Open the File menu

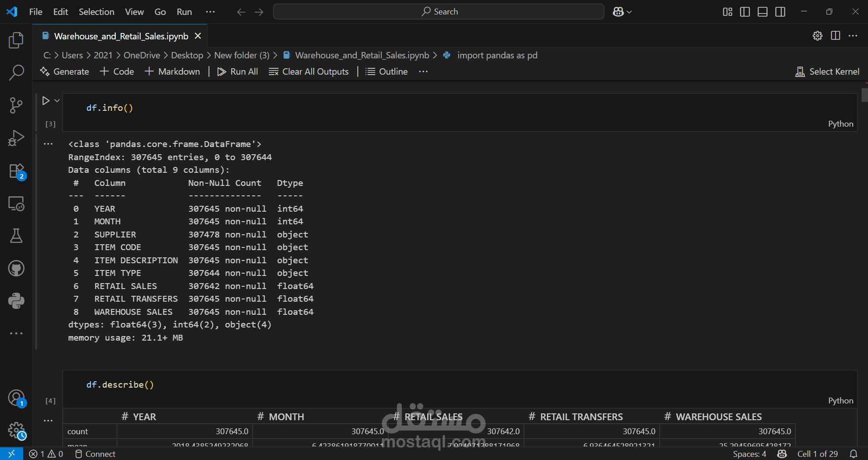(x=36, y=12)
